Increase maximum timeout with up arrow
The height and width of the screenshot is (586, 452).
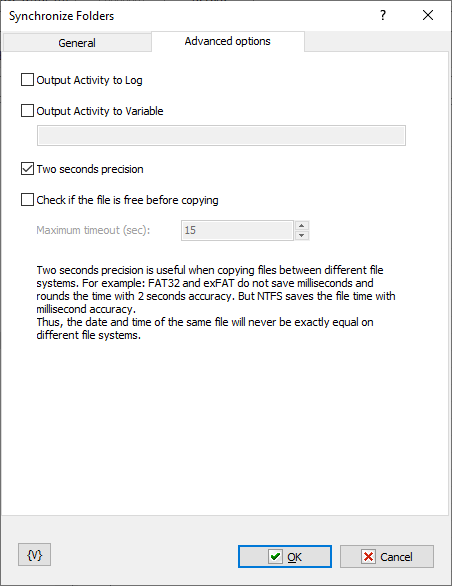click(302, 226)
